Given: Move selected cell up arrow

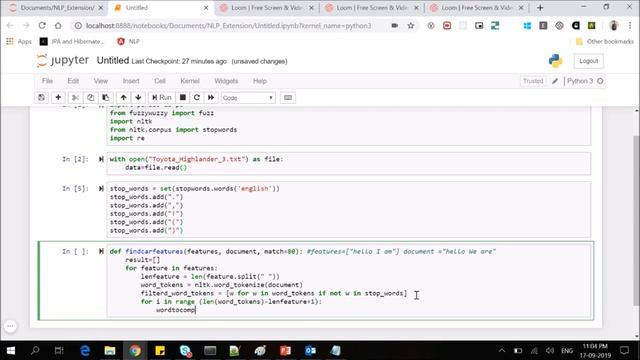Looking at the screenshot, I should 123,98.
